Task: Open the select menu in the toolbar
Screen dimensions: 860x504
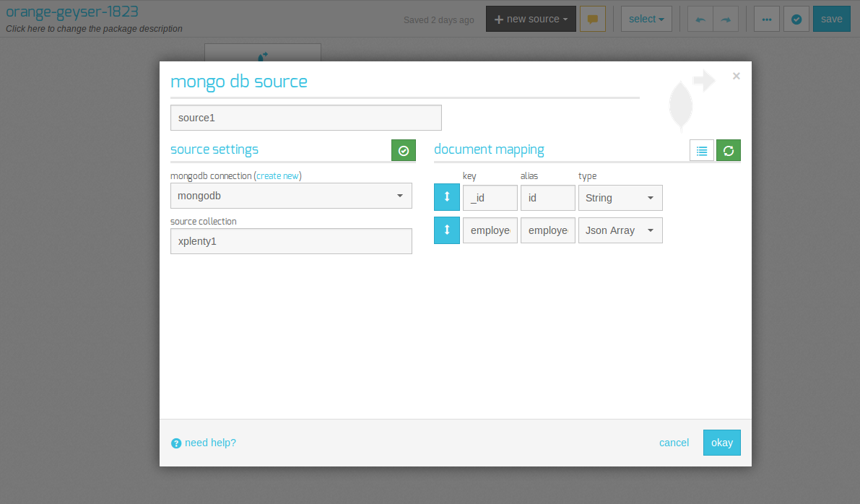Action: (x=646, y=18)
